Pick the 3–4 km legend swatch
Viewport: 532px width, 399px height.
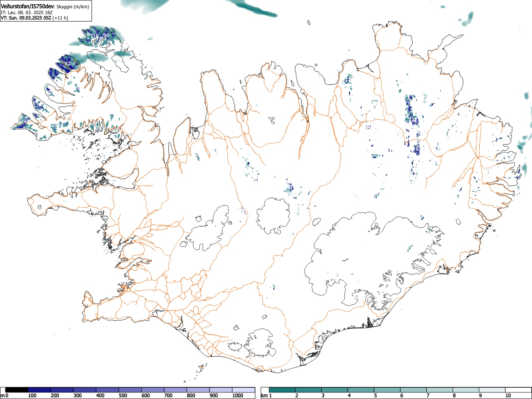pyautogui.click(x=335, y=390)
